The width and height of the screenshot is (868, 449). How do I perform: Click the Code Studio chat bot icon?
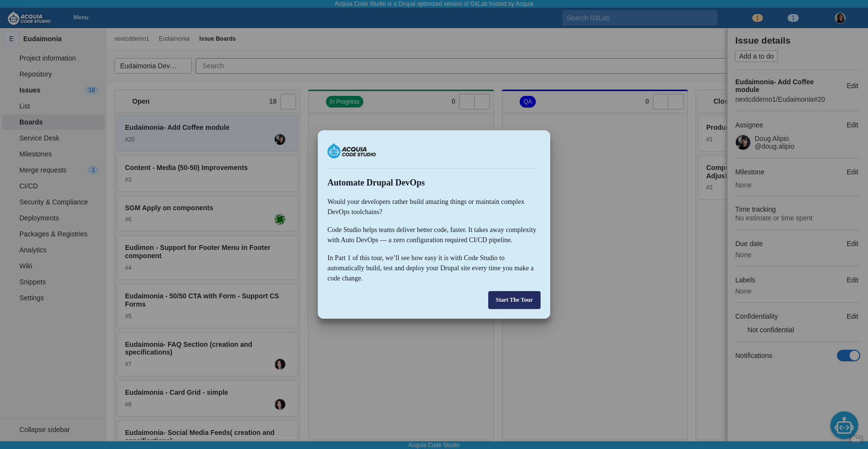click(x=844, y=425)
